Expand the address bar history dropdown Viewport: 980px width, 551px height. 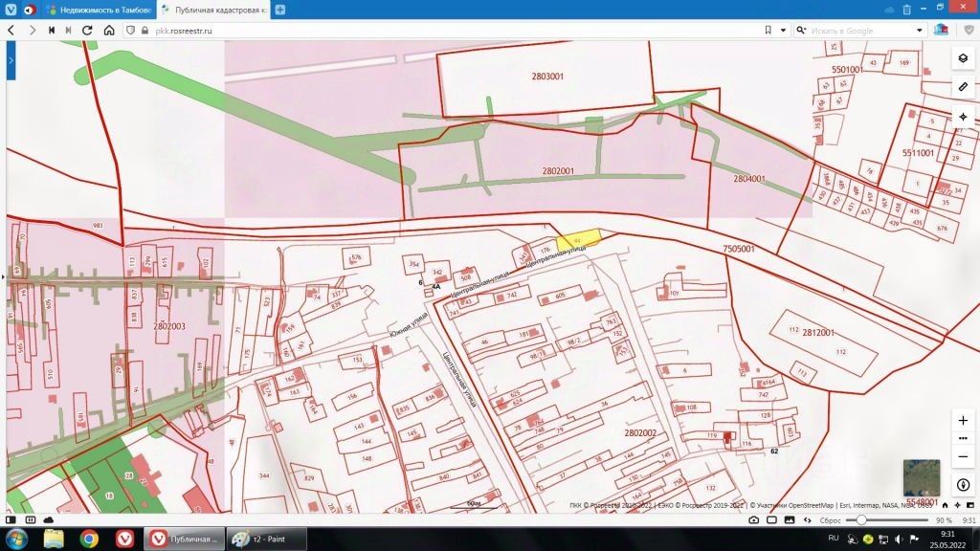783,30
